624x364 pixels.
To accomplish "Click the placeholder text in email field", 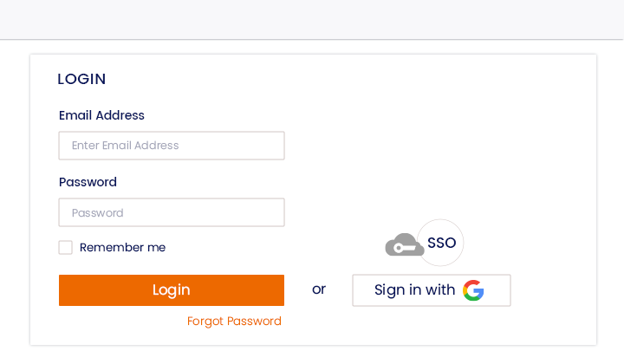I will point(125,146).
